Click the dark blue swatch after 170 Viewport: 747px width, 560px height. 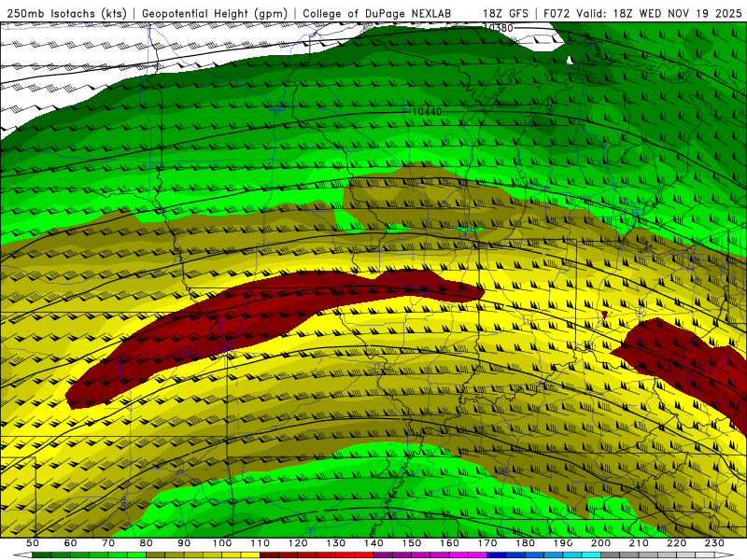[x=497, y=555]
